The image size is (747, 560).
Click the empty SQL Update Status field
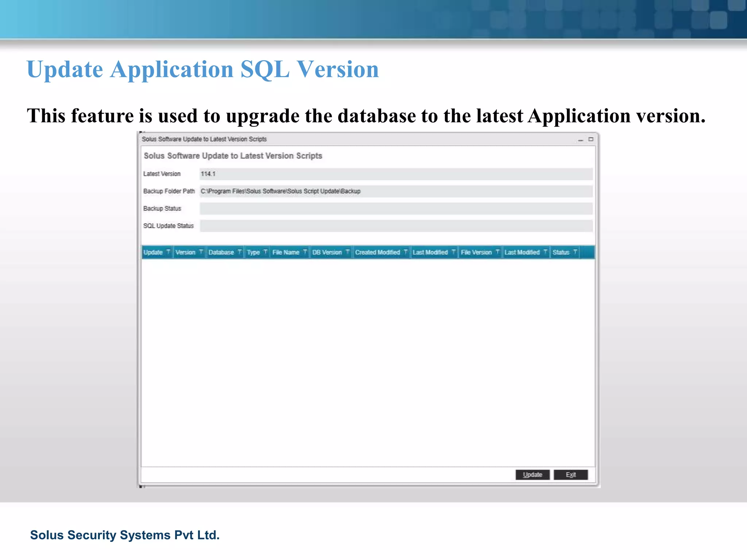pos(396,226)
